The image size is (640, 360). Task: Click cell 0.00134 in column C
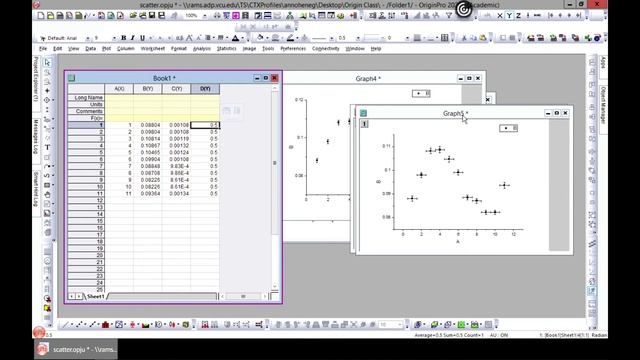[176, 193]
